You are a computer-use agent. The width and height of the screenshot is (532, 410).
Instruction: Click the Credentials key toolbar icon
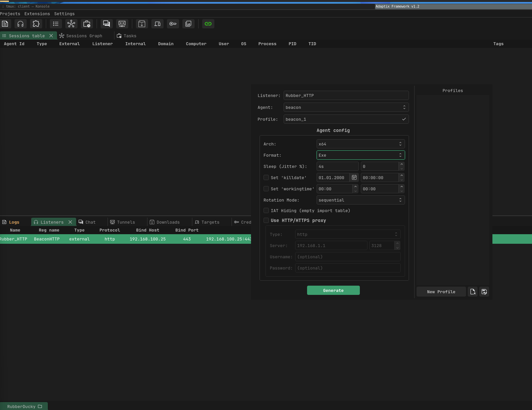pyautogui.click(x=173, y=24)
